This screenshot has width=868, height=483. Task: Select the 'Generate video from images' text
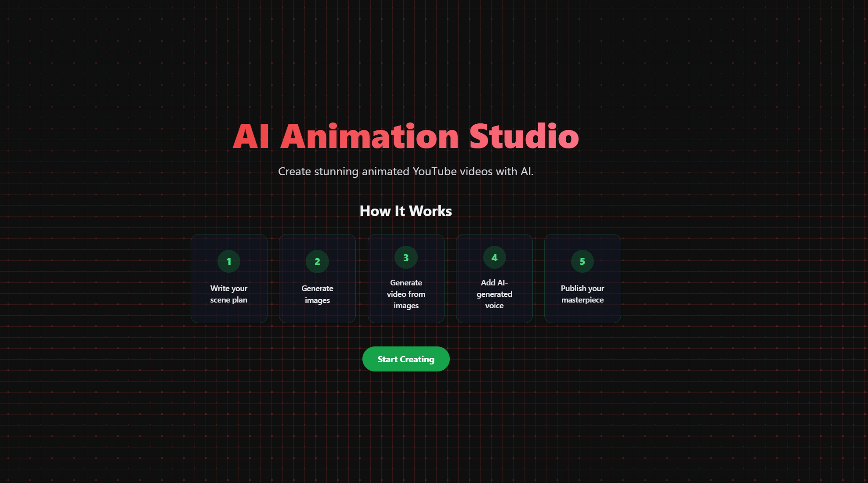point(406,294)
